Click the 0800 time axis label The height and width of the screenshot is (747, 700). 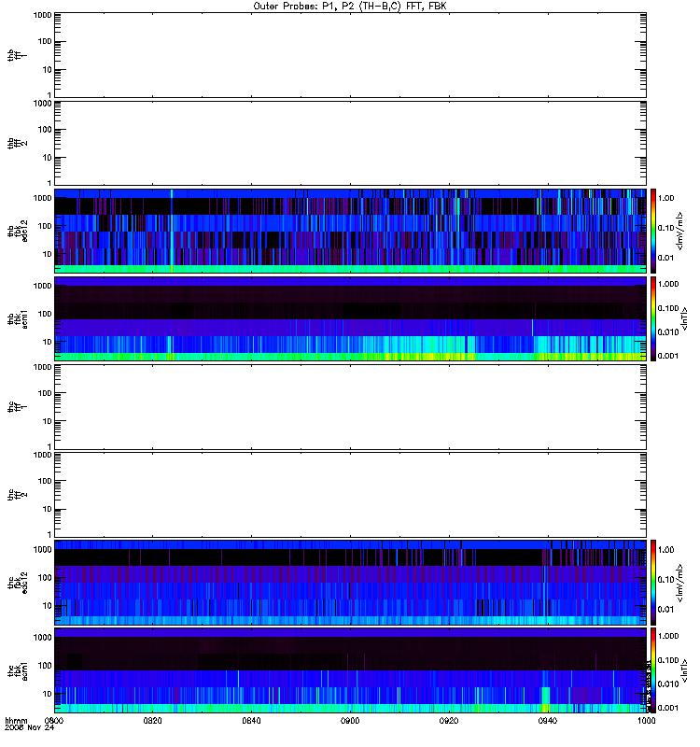(x=54, y=720)
